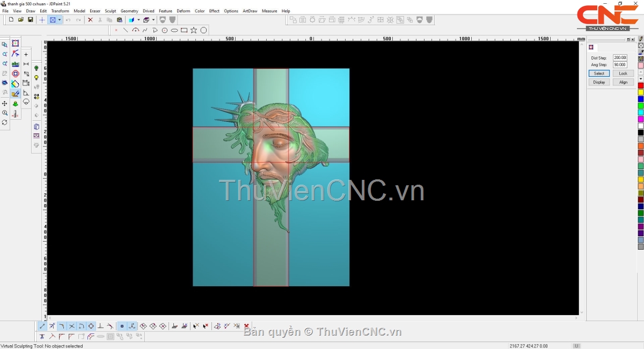Select the ellipse drawing tool
This screenshot has height=349, width=644.
174,31
